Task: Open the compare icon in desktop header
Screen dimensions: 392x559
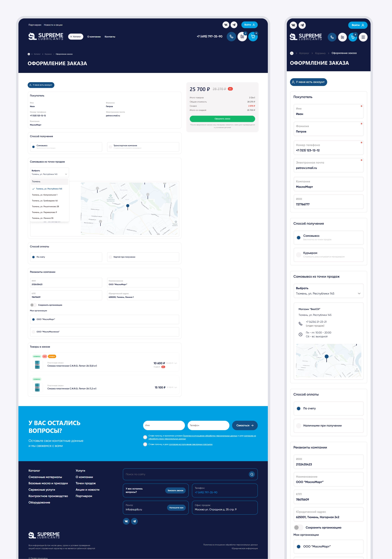Action: (242, 36)
